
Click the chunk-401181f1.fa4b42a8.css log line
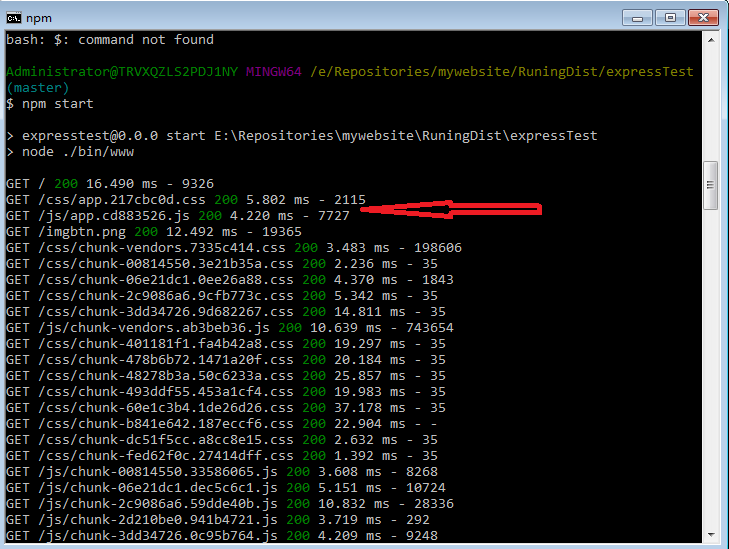(x=226, y=344)
